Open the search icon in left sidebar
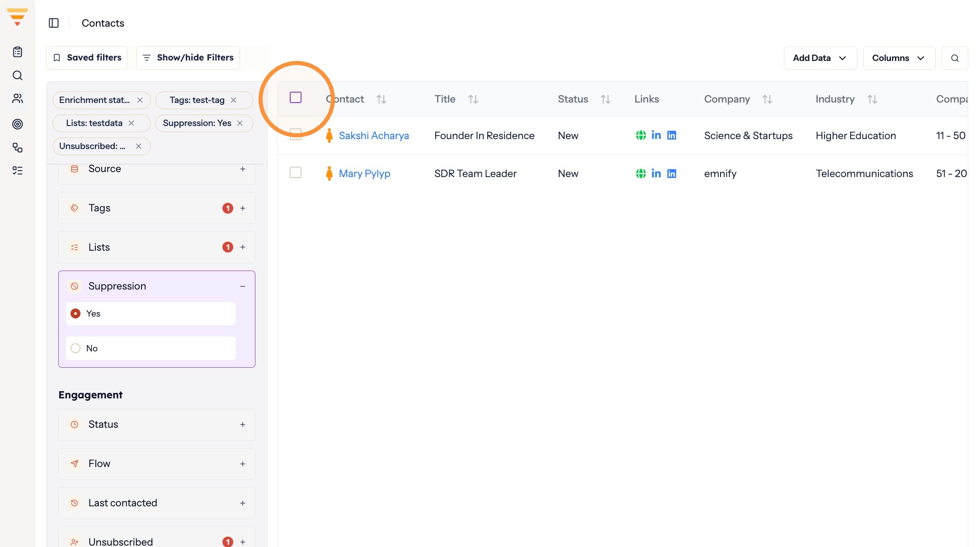The height and width of the screenshot is (547, 980). click(x=18, y=75)
